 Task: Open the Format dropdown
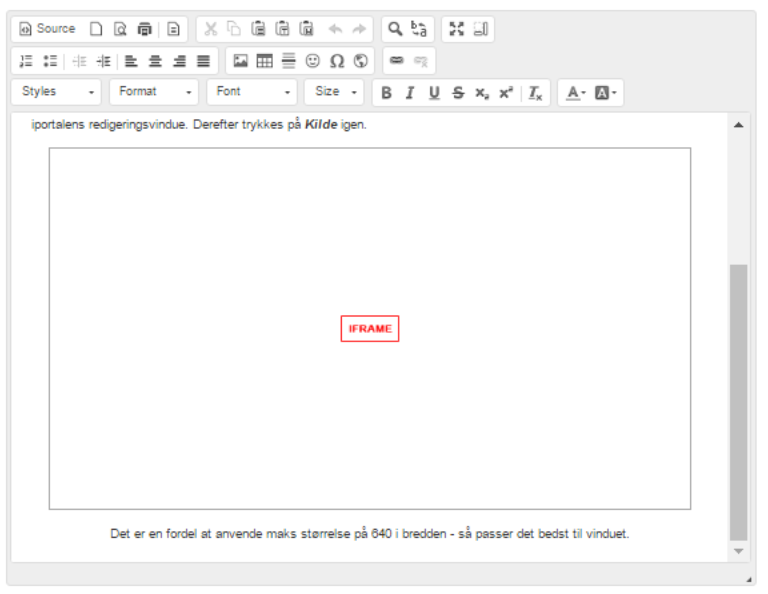coord(154,92)
